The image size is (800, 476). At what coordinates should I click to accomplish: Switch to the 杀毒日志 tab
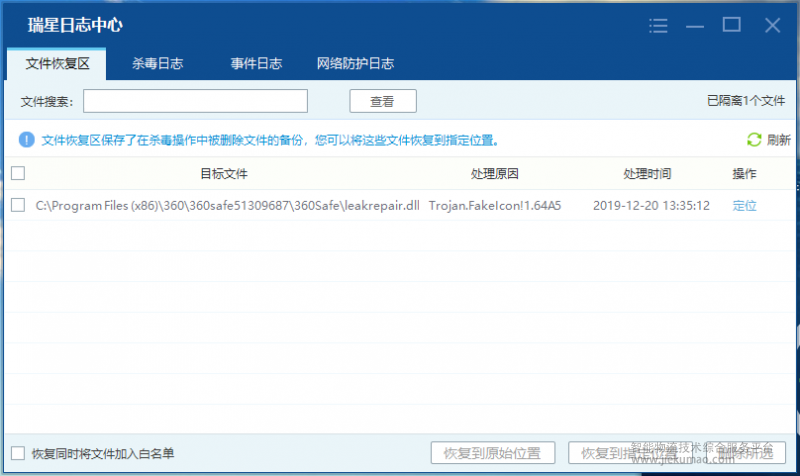point(157,64)
